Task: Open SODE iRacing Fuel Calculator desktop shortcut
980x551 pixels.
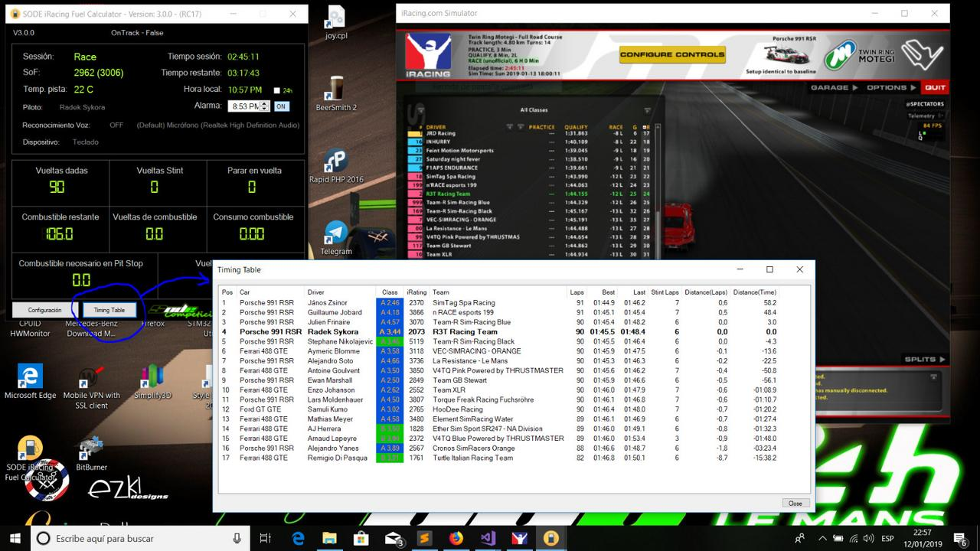Action: (x=30, y=458)
